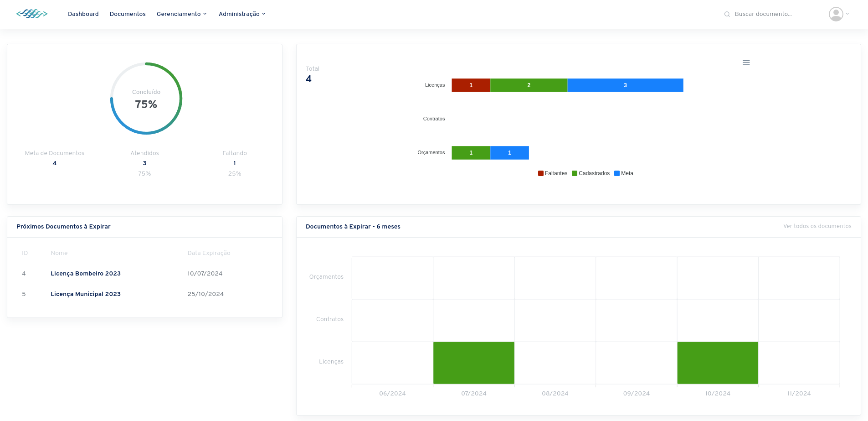Click the company logo icon
The height and width of the screenshot is (421, 868).
(32, 14)
